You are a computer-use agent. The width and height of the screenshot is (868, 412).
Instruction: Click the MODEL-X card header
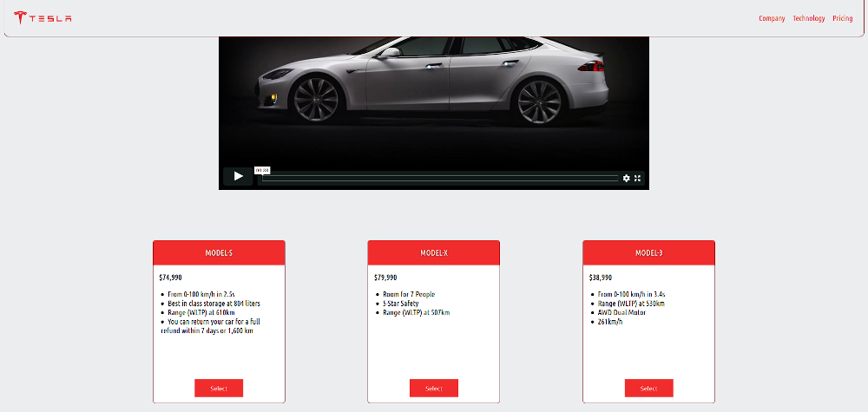(x=433, y=252)
